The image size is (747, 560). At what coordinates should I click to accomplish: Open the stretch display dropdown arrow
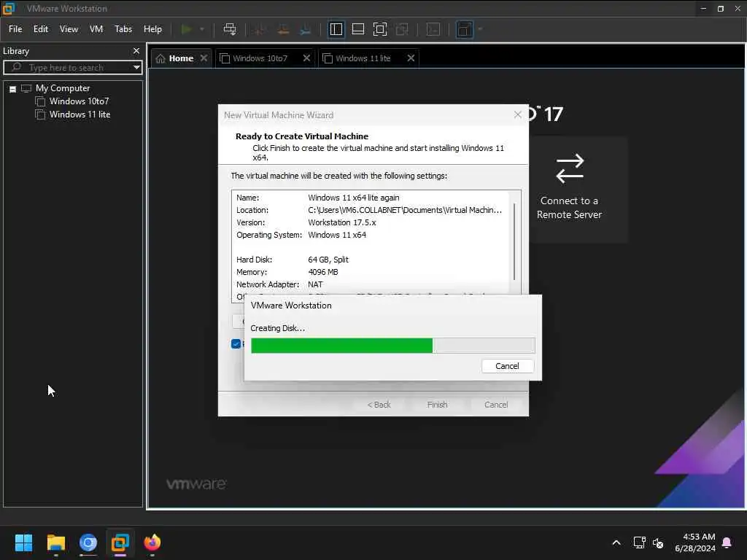[x=480, y=29]
